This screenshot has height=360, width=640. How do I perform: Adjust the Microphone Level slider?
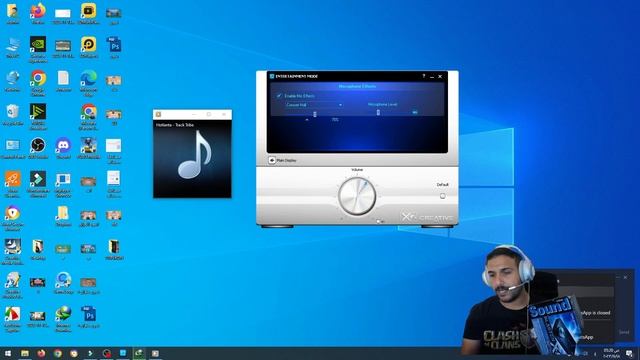378,112
